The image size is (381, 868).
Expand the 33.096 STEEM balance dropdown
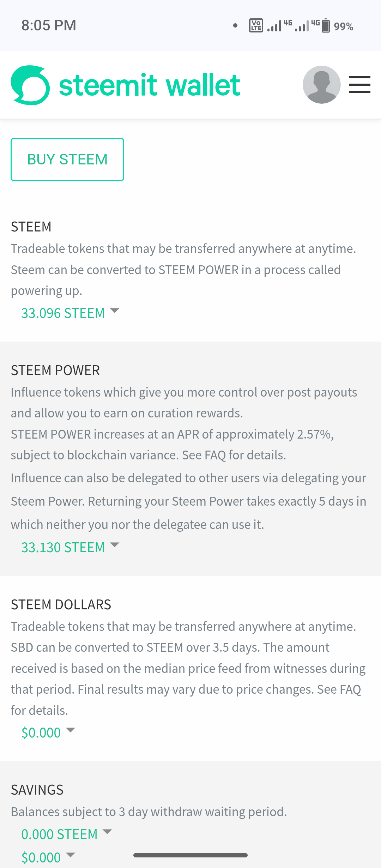tap(63, 313)
